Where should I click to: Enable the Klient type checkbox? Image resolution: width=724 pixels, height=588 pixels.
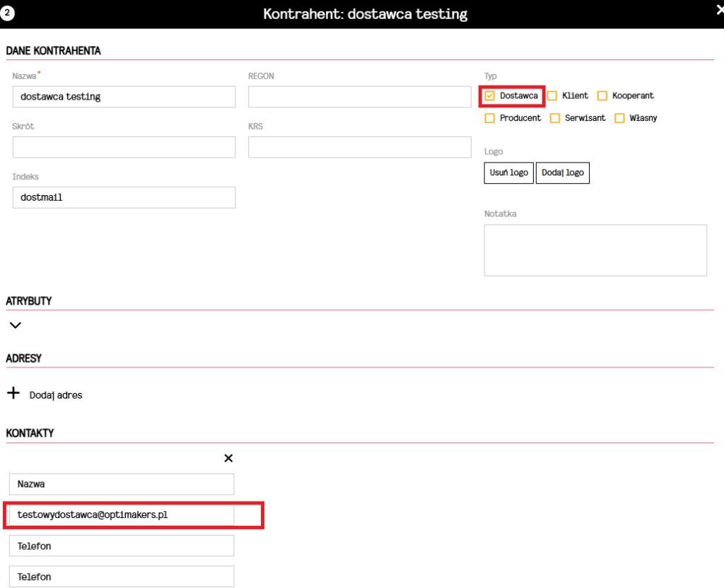coord(552,96)
